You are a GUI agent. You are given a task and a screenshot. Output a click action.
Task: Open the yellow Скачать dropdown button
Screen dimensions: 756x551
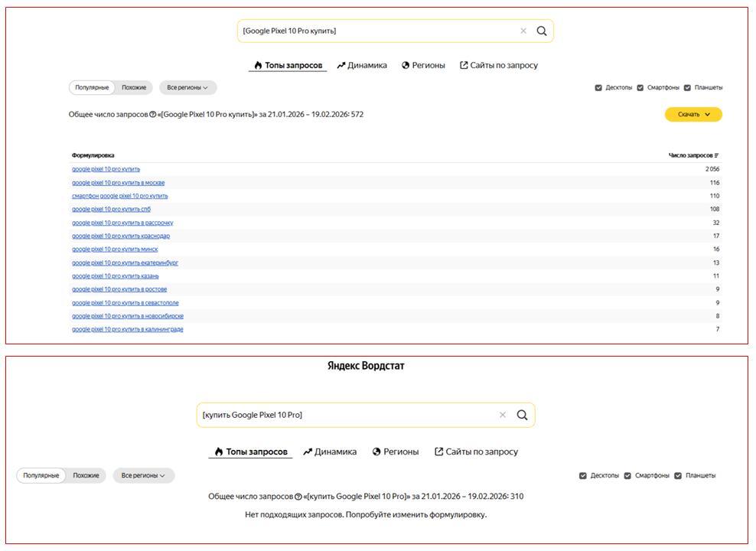click(x=693, y=115)
